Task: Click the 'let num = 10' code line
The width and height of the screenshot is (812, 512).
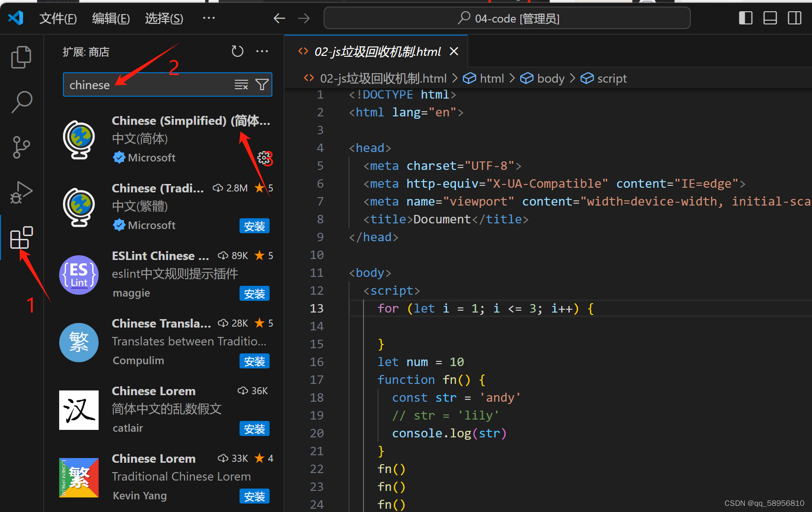Action: coord(421,362)
